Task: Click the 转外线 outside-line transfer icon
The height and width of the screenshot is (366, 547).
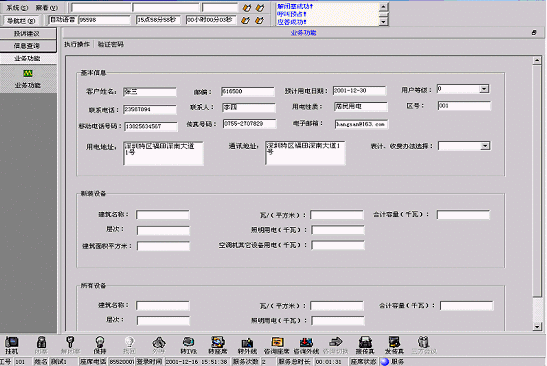Action: [x=247, y=342]
